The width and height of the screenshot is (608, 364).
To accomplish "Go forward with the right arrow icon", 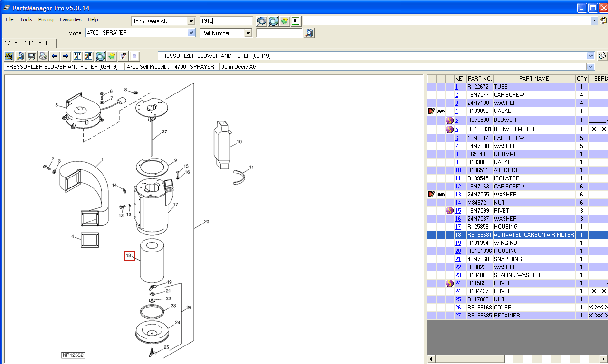I will [66, 56].
